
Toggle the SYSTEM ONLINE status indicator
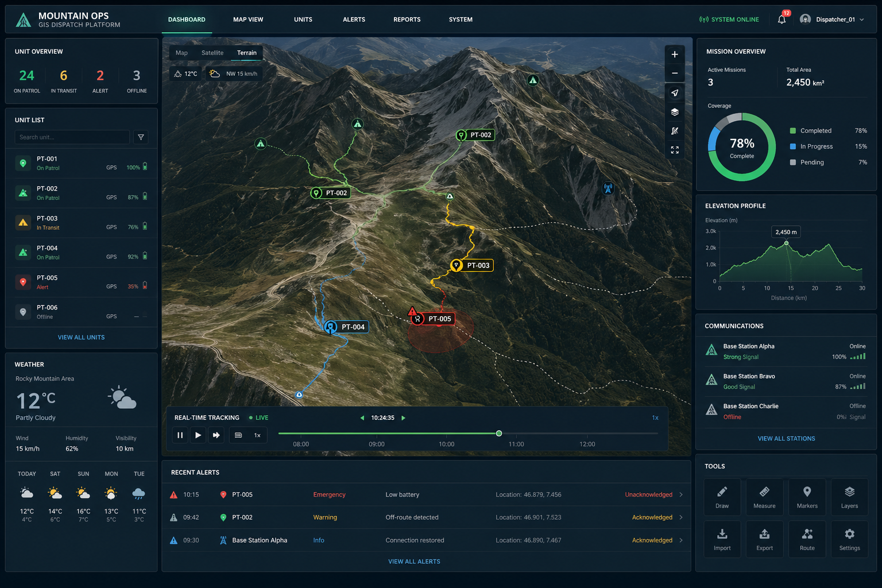(x=729, y=19)
